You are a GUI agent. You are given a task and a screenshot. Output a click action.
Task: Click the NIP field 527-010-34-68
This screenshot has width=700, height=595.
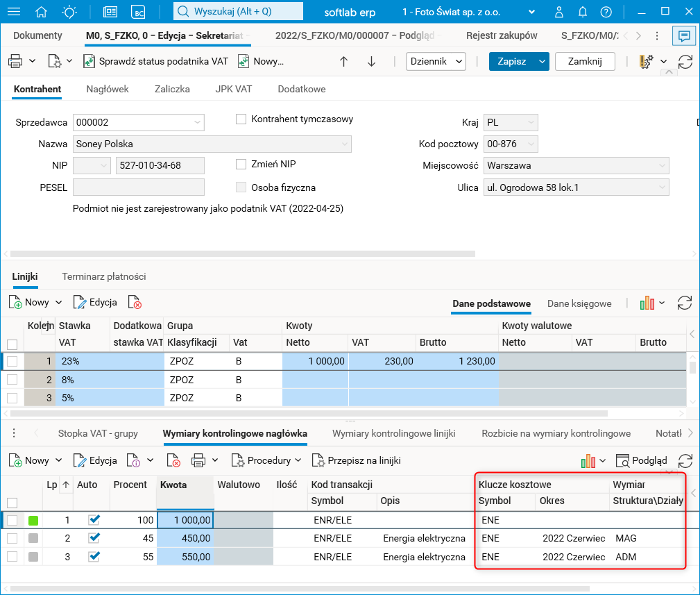click(x=160, y=166)
